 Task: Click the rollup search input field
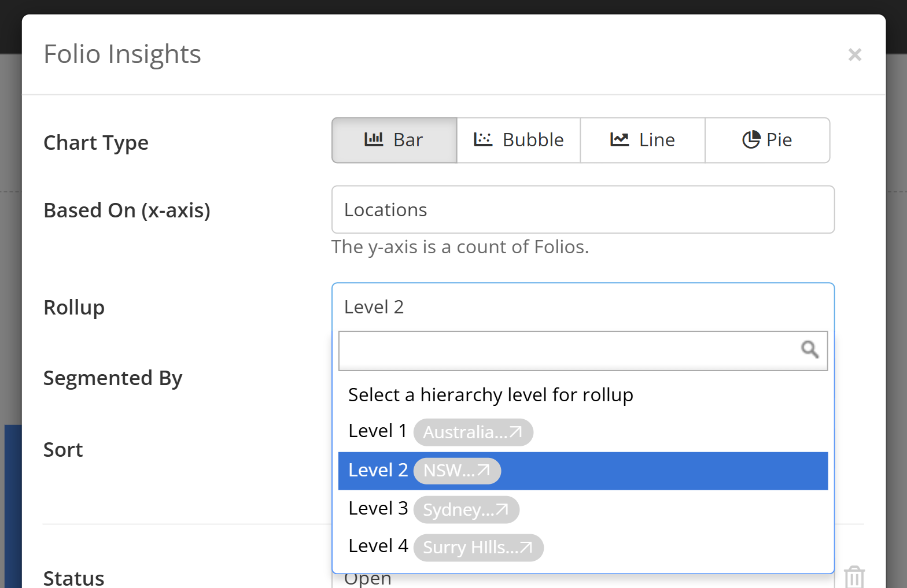[583, 351]
